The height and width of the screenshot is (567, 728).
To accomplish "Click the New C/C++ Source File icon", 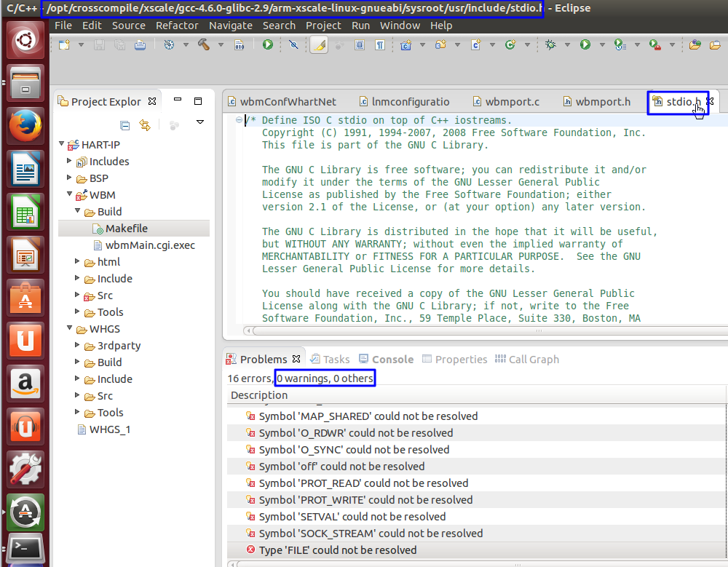I will pos(475,44).
